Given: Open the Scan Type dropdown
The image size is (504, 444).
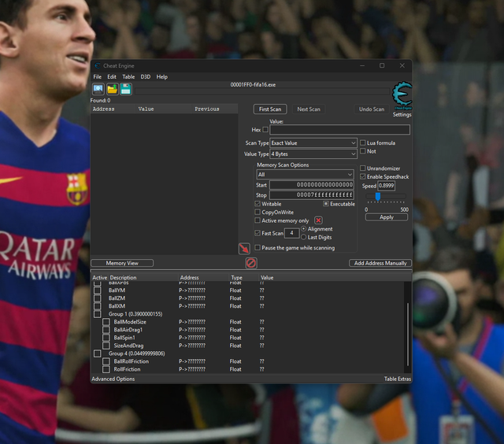Looking at the screenshot, I should (313, 143).
